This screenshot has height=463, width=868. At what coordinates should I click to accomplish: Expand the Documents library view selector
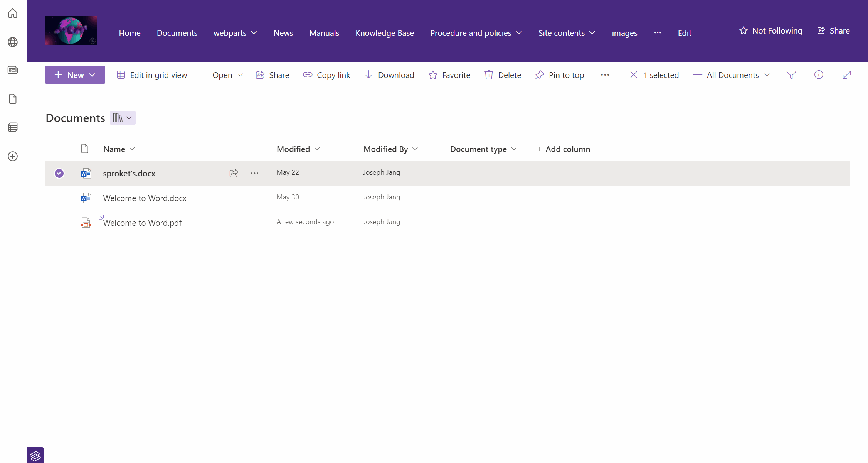click(122, 118)
